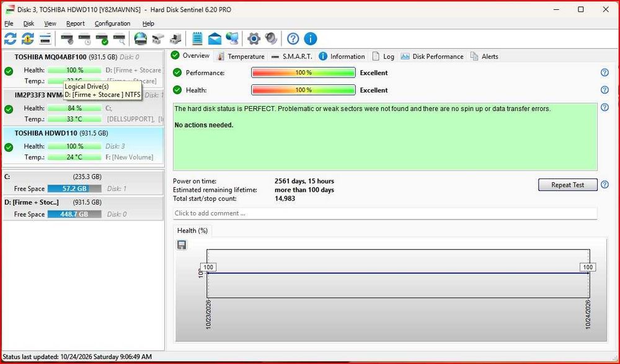Click help icon beside Performance bar
The width and height of the screenshot is (620, 364).
(x=604, y=73)
